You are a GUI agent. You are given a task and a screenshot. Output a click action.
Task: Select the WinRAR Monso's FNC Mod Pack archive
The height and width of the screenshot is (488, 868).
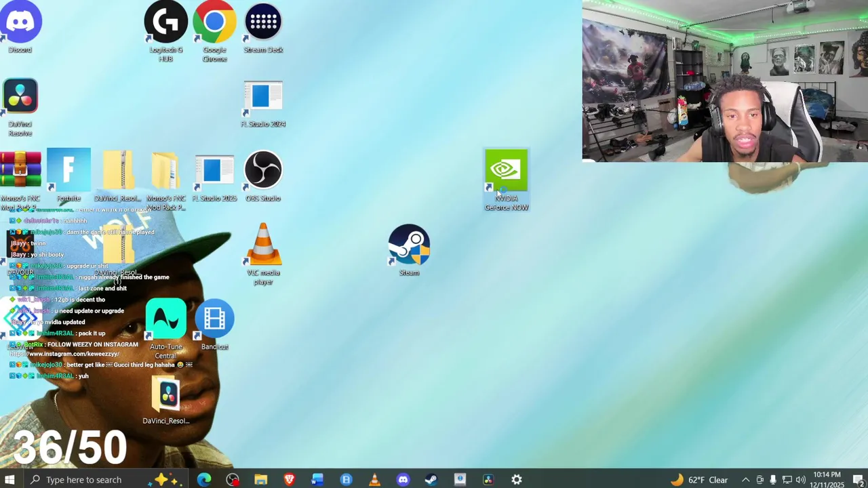pyautogui.click(x=20, y=180)
